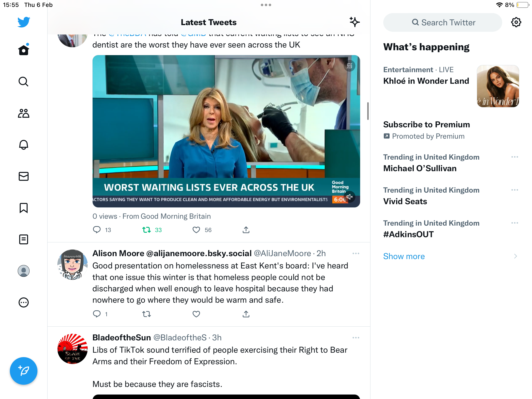Open Alison Moore's profile picture
Image resolution: width=532 pixels, height=399 pixels.
(x=72, y=265)
